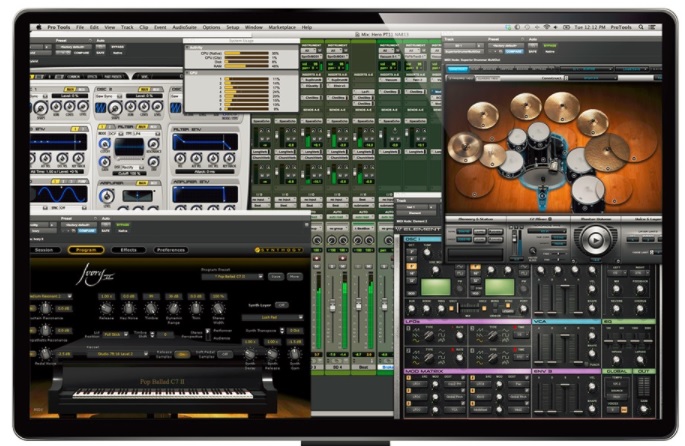Turn the Ivory Synth Gain knob
The width and height of the screenshot is (685, 446).
click(x=295, y=353)
